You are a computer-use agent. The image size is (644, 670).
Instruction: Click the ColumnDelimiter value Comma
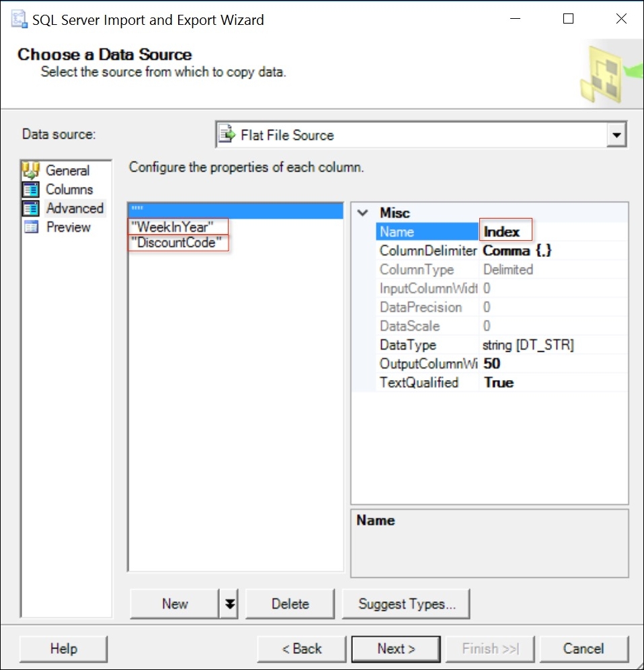517,250
